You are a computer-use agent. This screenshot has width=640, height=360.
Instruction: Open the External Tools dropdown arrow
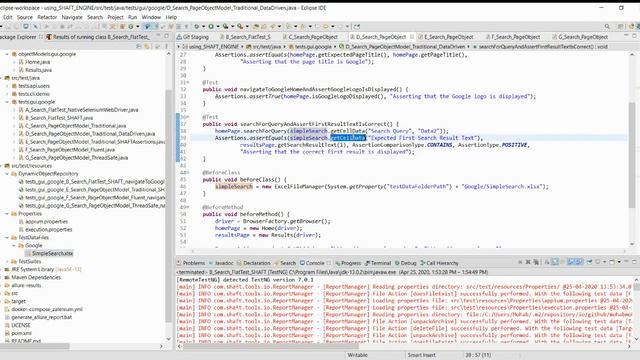(247, 26)
